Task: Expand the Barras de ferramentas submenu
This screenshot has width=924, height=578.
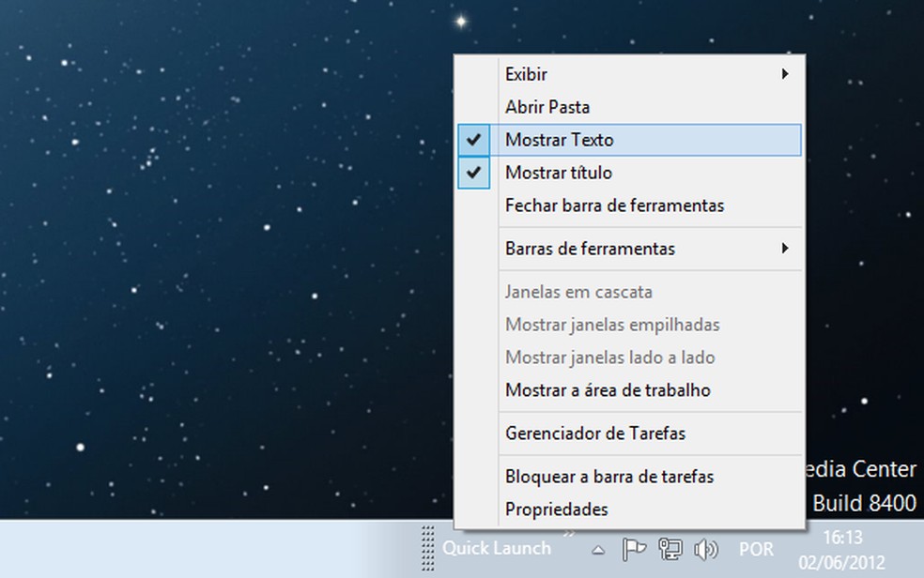Action: coord(629,249)
